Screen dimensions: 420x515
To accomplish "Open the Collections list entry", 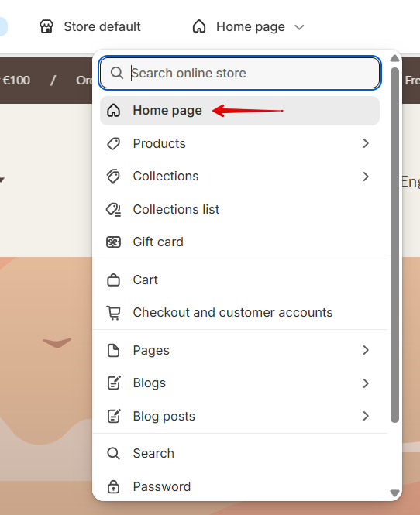I will click(x=240, y=210).
